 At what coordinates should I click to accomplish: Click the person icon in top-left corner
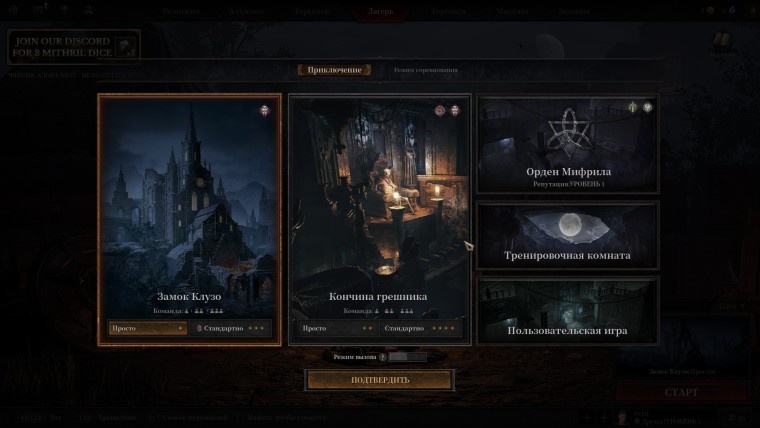(x=88, y=10)
